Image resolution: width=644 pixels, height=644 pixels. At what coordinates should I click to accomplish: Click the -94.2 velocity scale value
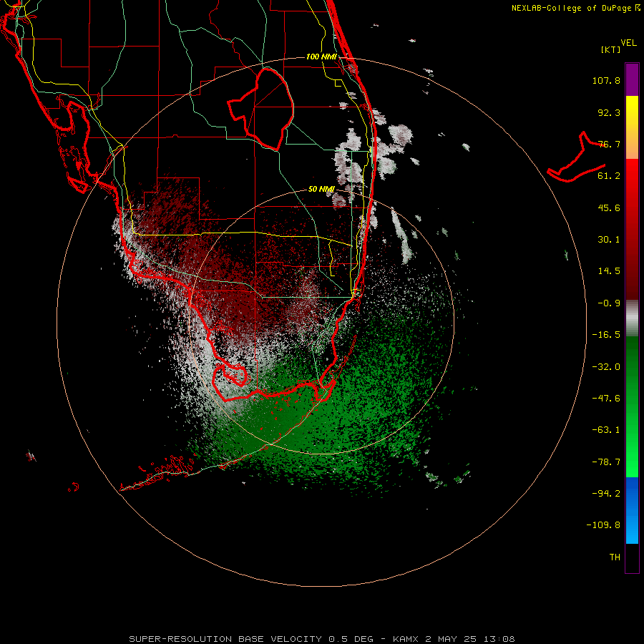point(606,494)
